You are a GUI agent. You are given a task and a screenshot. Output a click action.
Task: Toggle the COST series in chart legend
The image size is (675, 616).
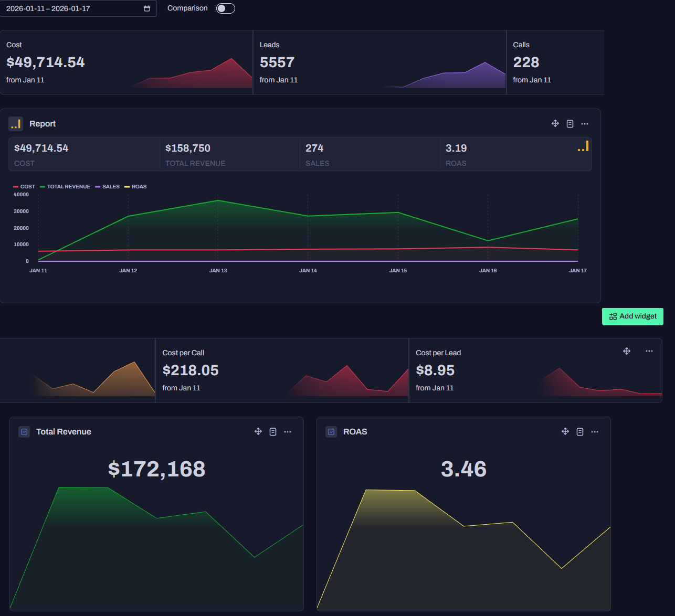point(24,187)
